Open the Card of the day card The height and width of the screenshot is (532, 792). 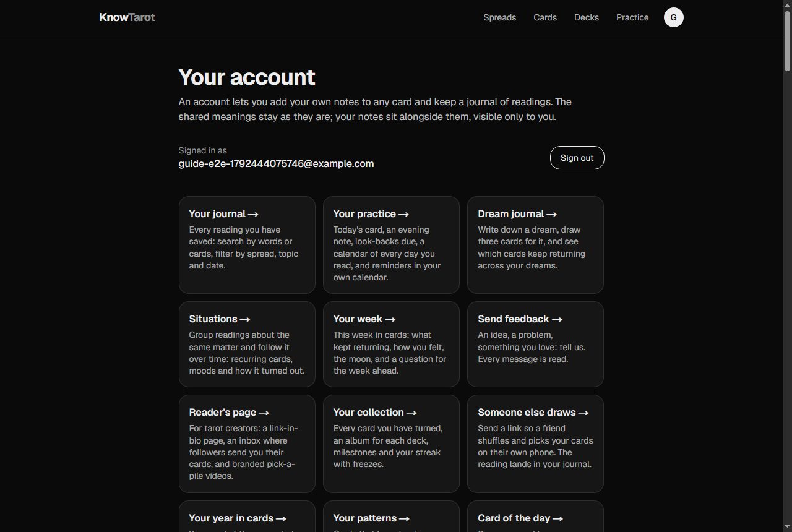tap(535, 517)
